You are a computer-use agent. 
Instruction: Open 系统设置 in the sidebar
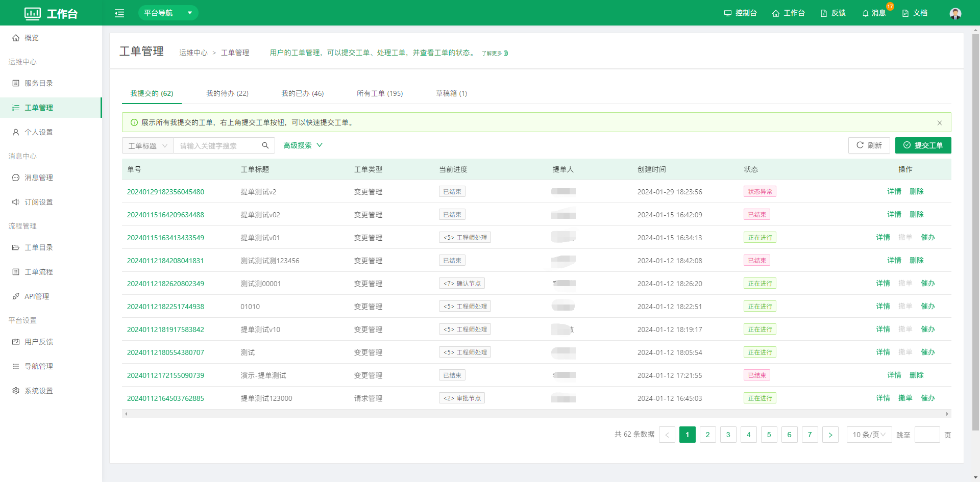click(51, 391)
